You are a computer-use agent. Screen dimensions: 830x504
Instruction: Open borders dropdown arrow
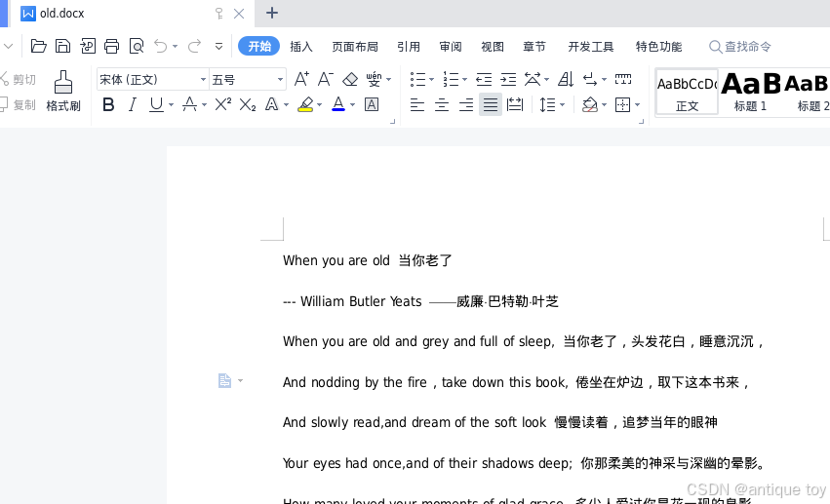pyautogui.click(x=637, y=105)
